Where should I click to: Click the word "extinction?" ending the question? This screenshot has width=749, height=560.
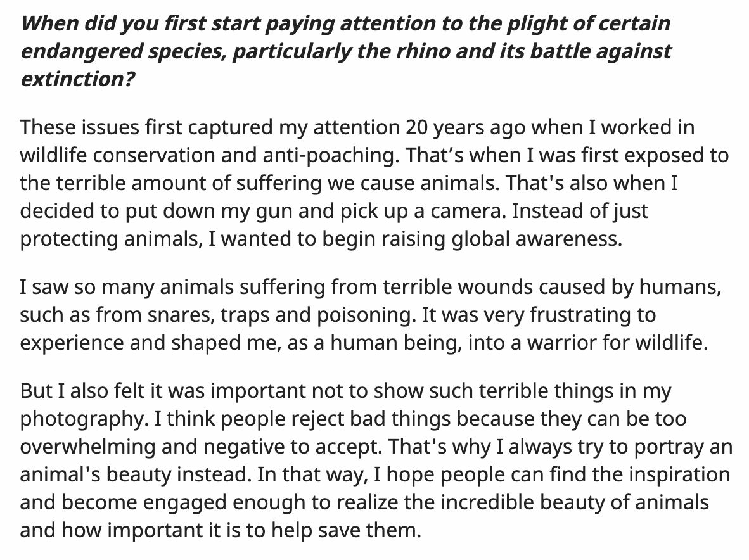(77, 79)
